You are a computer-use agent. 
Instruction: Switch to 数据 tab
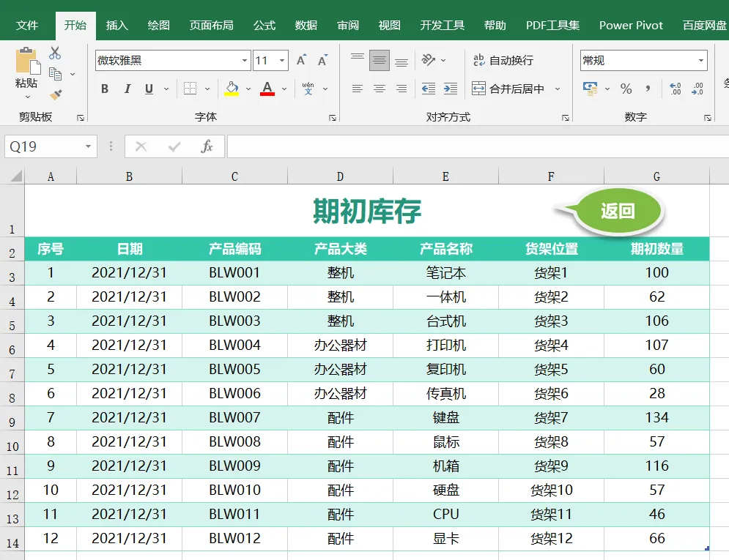click(x=306, y=26)
